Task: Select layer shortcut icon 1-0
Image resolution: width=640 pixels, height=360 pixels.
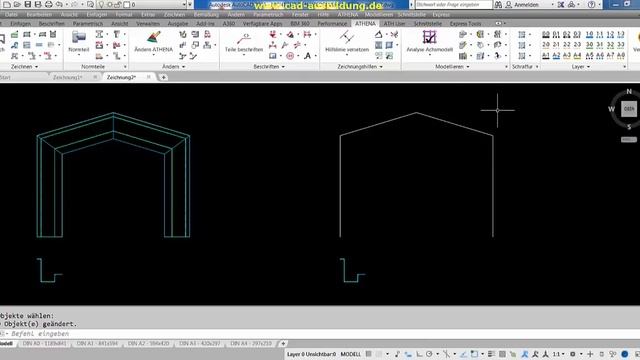Action: (589, 34)
